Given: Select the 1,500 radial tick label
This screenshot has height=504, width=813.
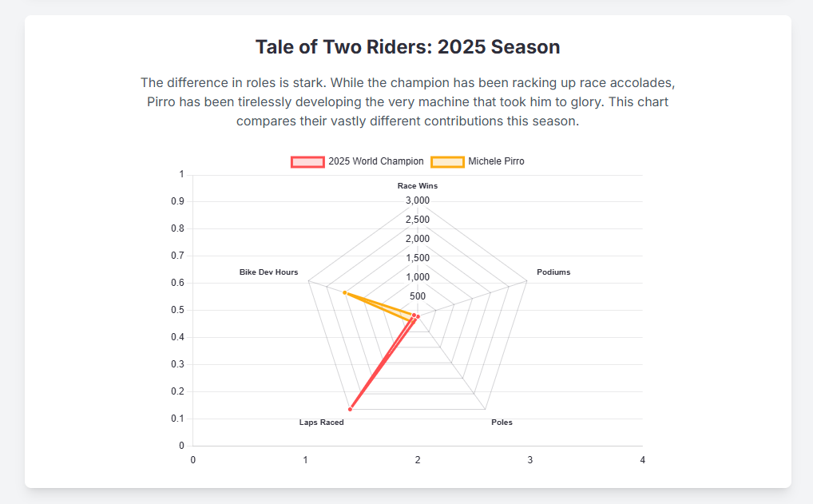Looking at the screenshot, I should pyautogui.click(x=418, y=258).
